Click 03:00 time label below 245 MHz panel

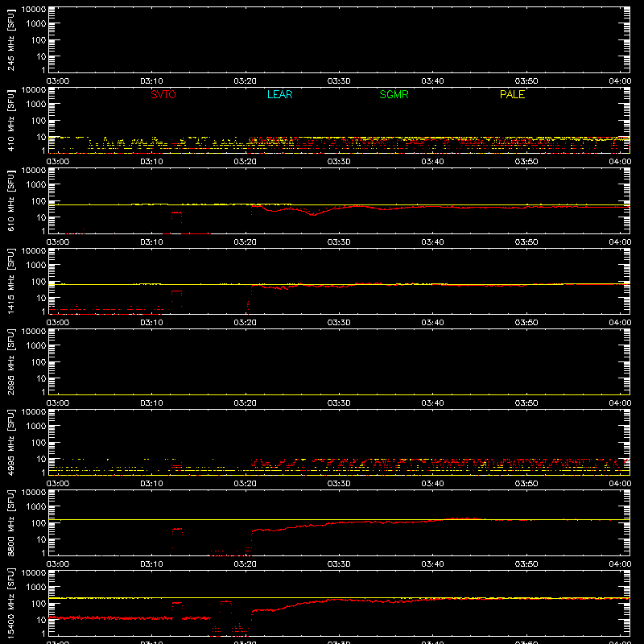(58, 81)
